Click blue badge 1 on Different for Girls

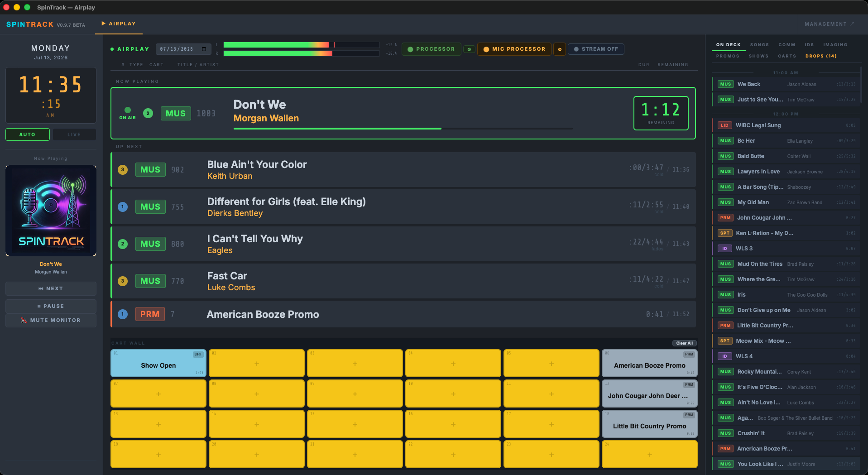(x=123, y=207)
